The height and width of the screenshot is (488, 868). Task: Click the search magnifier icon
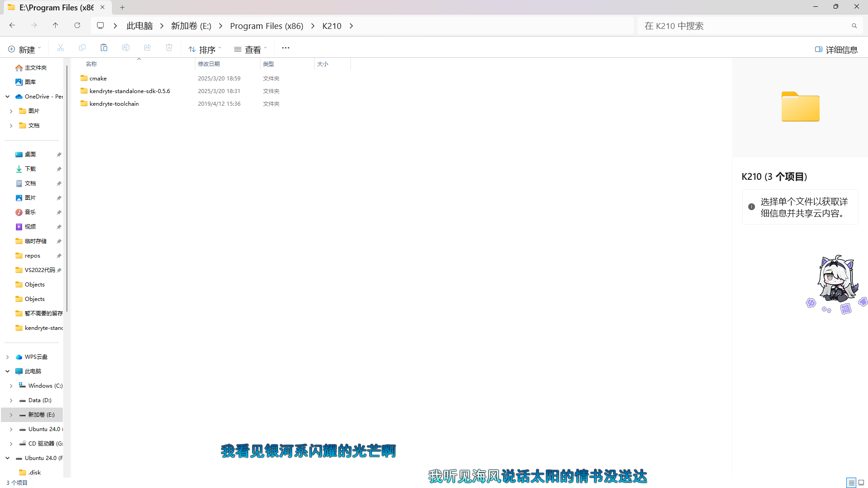click(854, 26)
